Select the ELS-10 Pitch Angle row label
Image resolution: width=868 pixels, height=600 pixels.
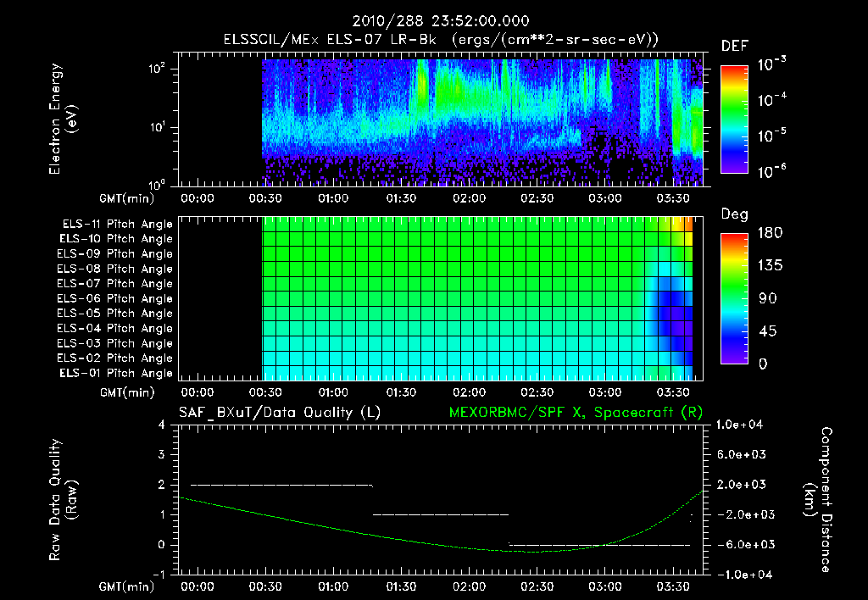[116, 239]
